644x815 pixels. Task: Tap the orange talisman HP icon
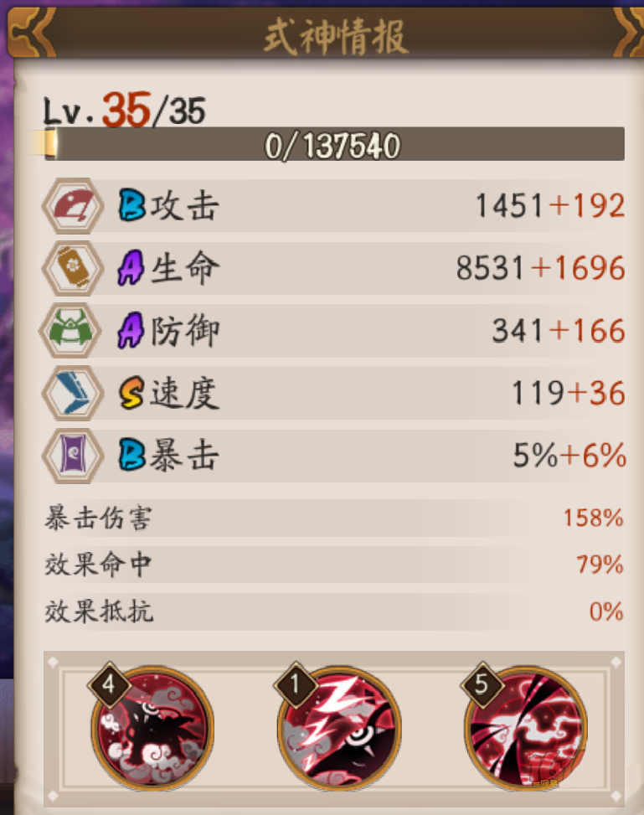click(73, 268)
